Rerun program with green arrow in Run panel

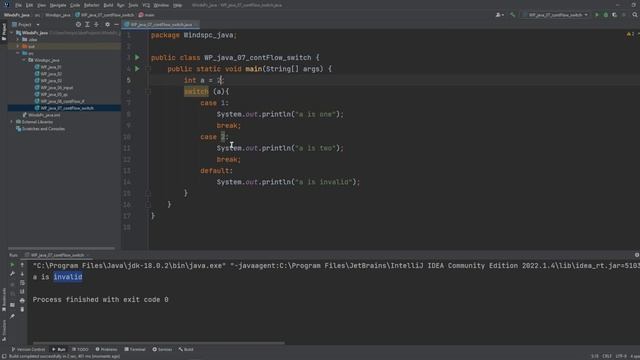click(12, 265)
